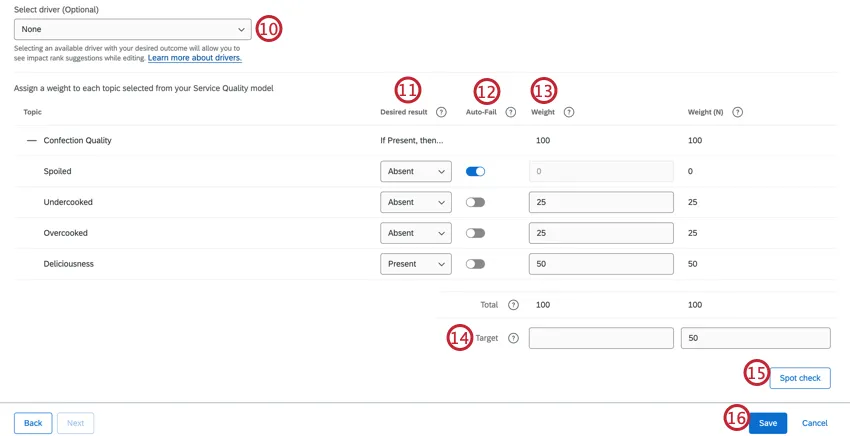Toggle Auto-Fail switch for Deliciousness
The height and width of the screenshot is (436, 850).
tap(475, 264)
